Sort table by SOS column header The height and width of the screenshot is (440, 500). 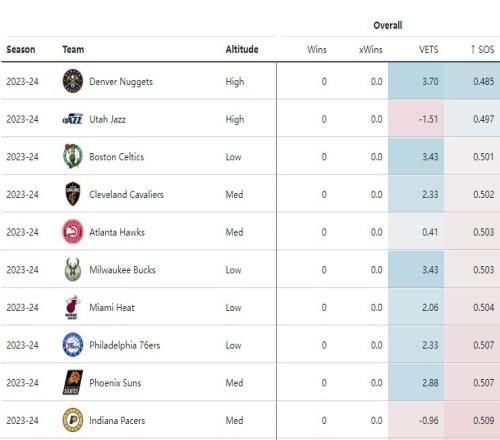coord(482,50)
